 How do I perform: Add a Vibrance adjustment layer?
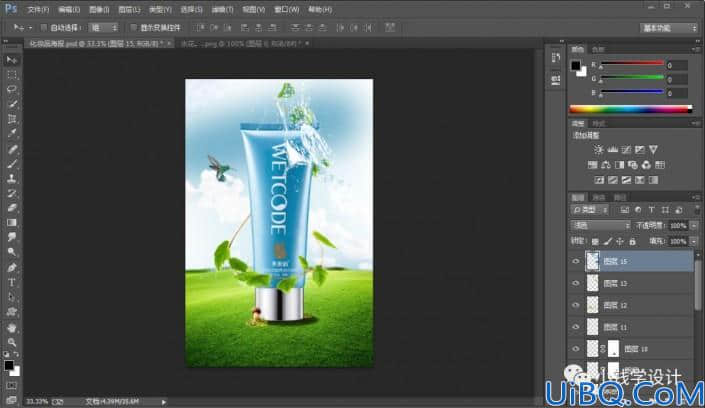coord(653,149)
